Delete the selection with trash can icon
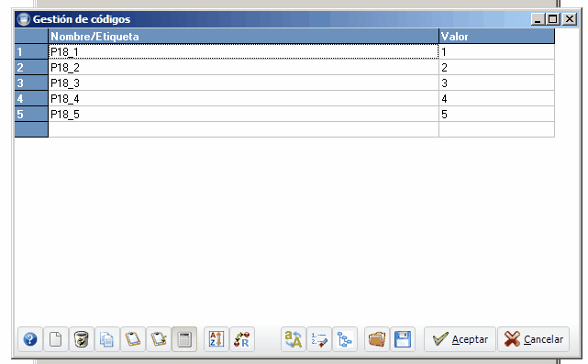This screenshot has height=364, width=588. (82, 339)
